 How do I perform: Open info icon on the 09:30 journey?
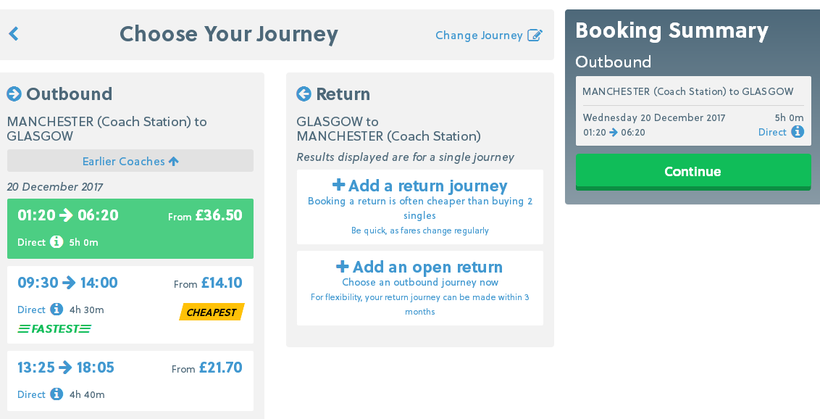(56, 309)
